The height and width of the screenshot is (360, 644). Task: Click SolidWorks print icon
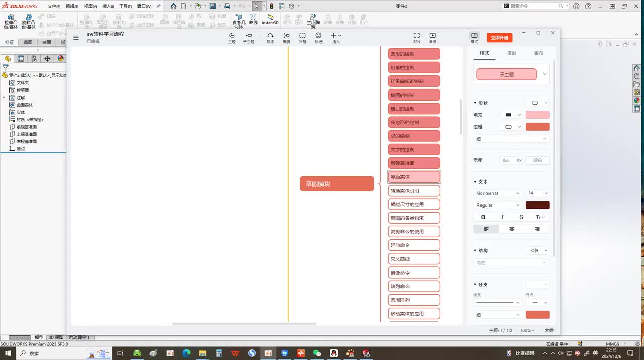227,6
